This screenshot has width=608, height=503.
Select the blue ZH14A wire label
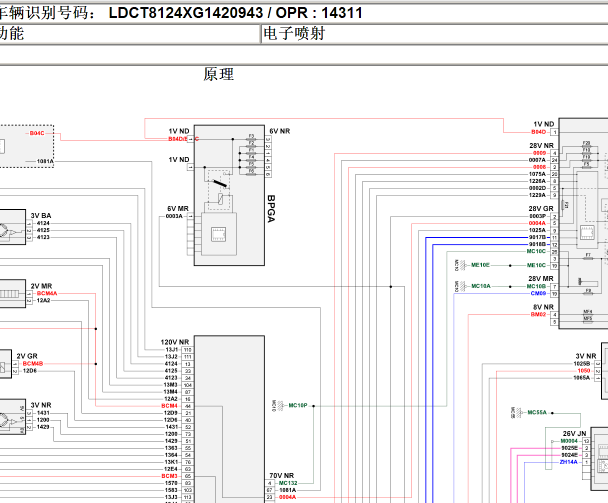(x=567, y=462)
